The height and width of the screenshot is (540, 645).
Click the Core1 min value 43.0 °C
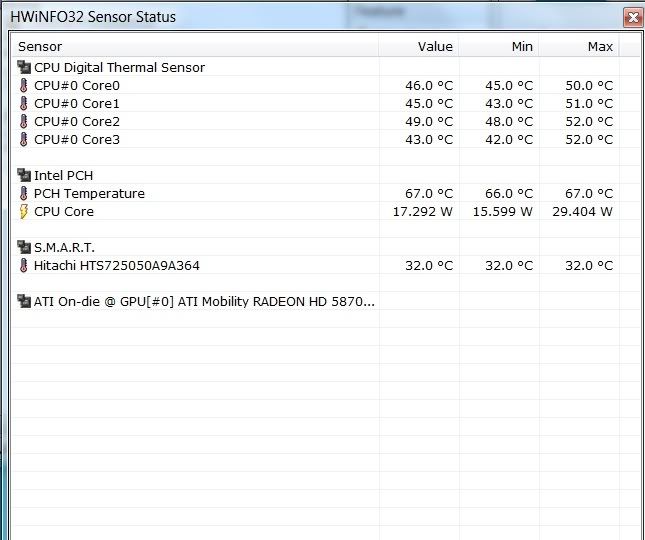[x=509, y=104]
